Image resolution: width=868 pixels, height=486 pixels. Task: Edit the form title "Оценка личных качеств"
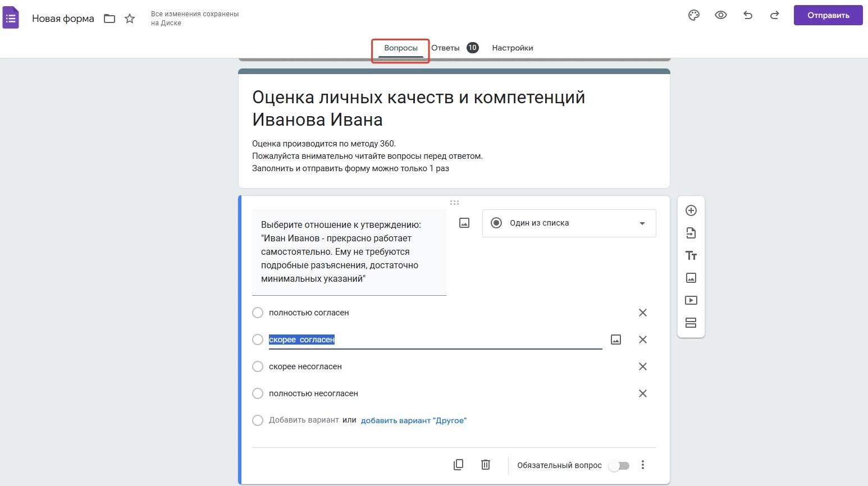[418, 108]
